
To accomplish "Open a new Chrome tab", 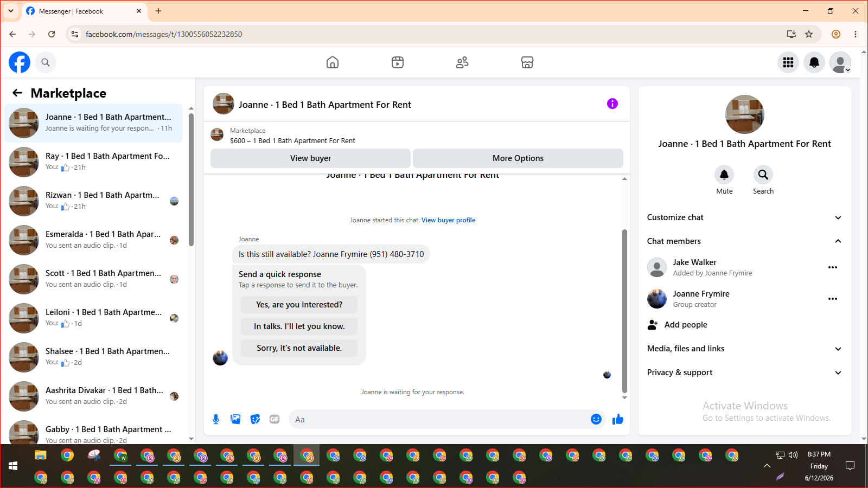I will [158, 11].
